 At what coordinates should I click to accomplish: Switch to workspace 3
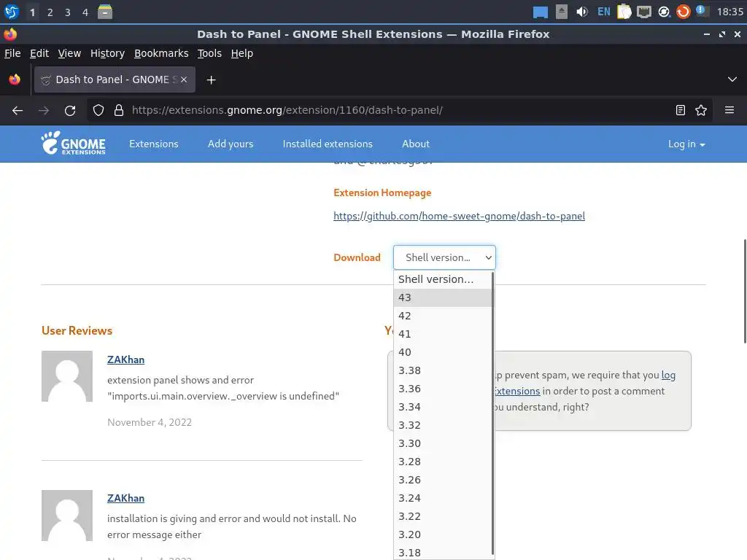tap(68, 12)
